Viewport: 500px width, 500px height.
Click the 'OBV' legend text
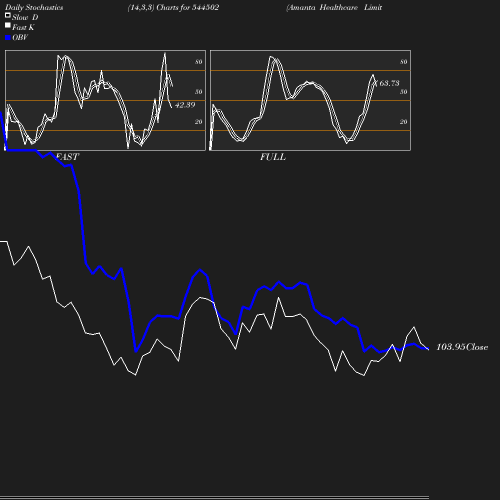pyautogui.click(x=20, y=37)
